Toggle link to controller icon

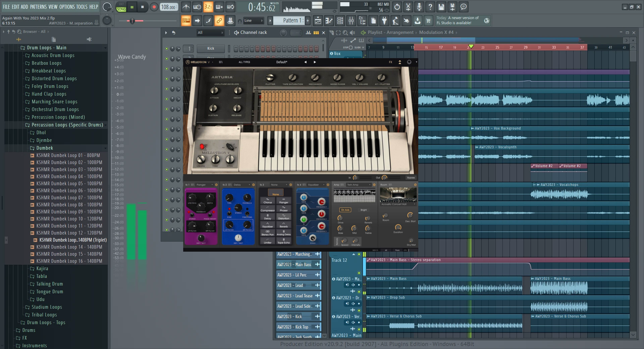[219, 21]
